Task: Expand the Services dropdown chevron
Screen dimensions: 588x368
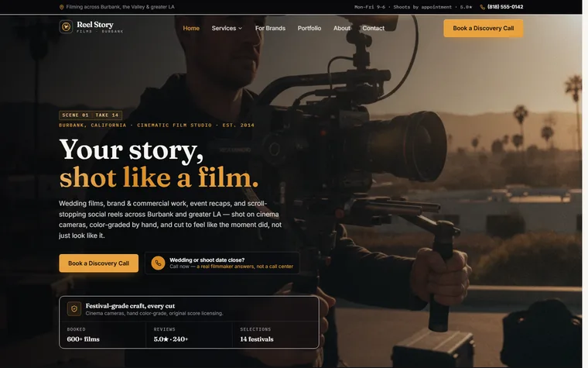Action: coord(240,28)
